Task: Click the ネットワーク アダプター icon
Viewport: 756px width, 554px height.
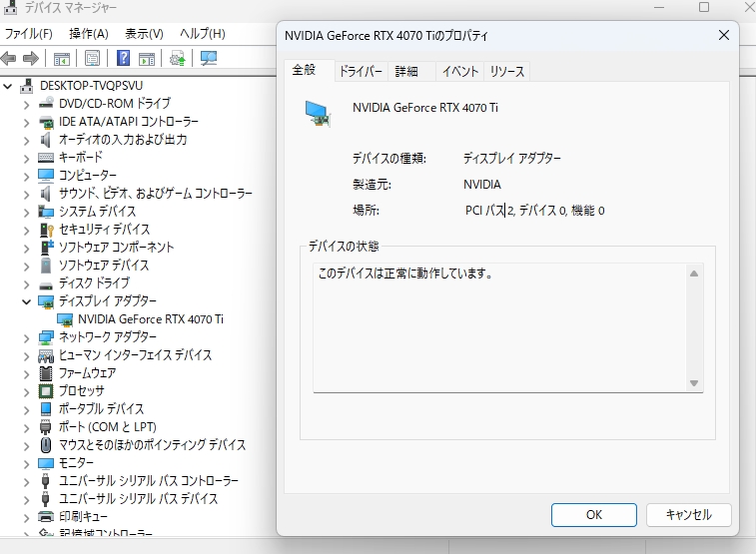Action: 46,337
